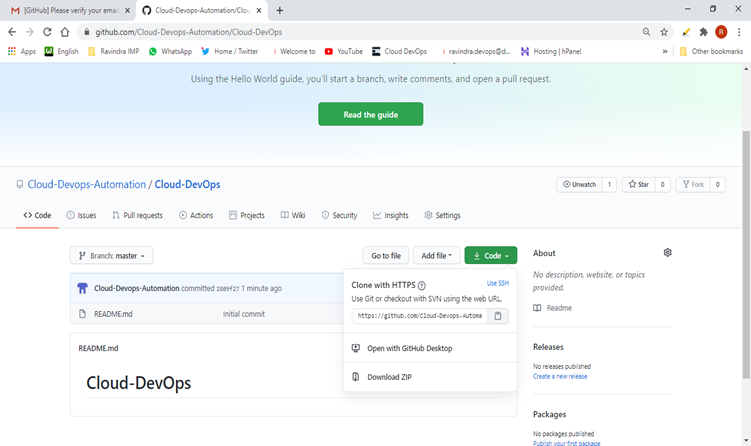Click the zoom magnifier icon in address bar
Viewport: 751px width, 446px height.
646,32
